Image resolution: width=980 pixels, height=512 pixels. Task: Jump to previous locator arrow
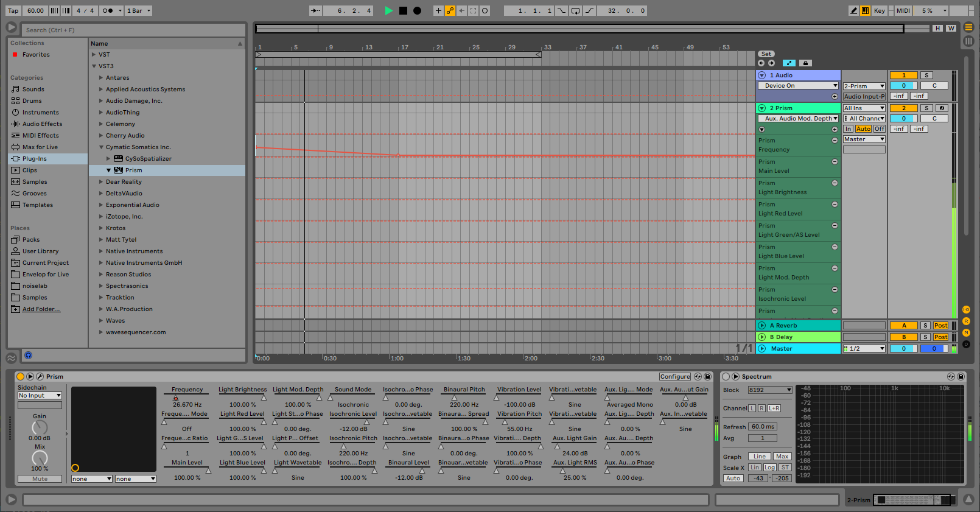tap(761, 63)
